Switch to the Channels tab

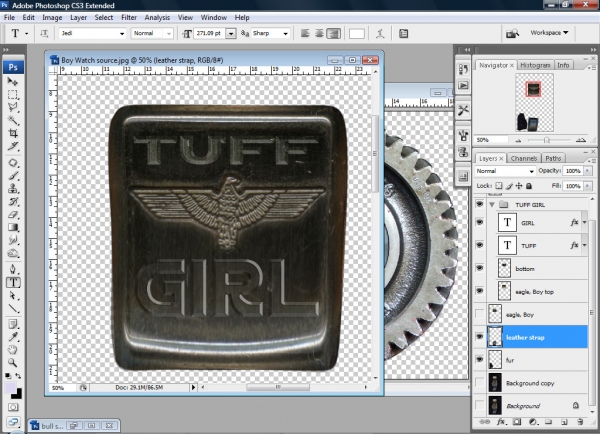point(524,158)
